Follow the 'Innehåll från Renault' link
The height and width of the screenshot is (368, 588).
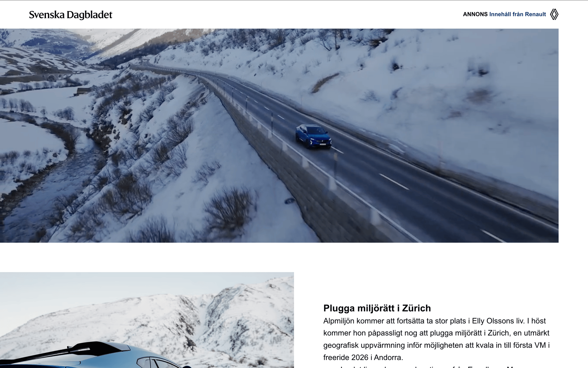coord(518,14)
